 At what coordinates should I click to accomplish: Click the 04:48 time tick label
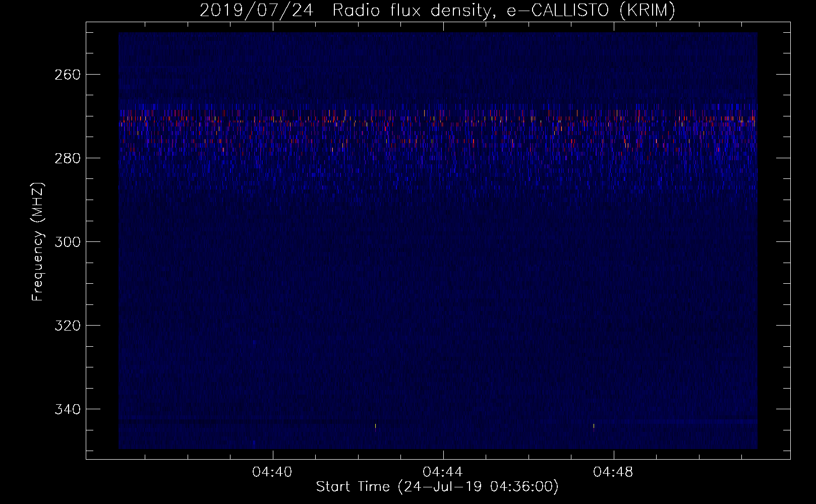pyautogui.click(x=613, y=472)
